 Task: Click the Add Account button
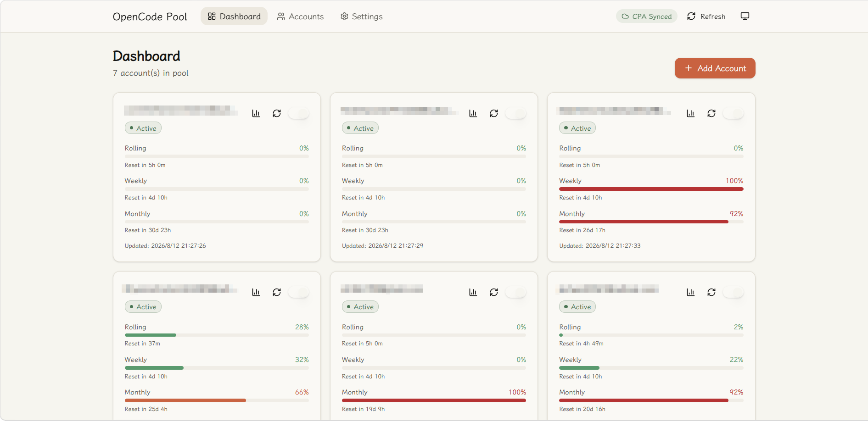(x=715, y=68)
